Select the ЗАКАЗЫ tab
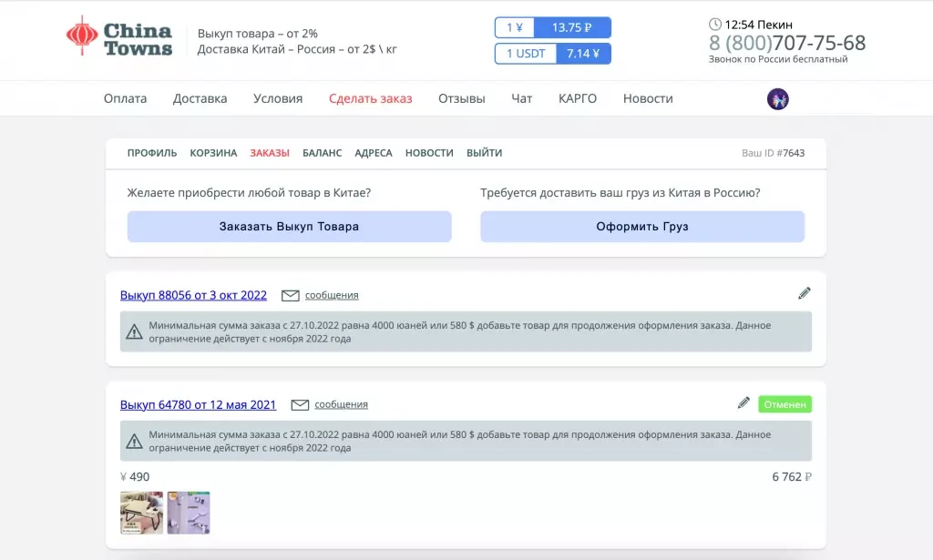Image resolution: width=933 pixels, height=560 pixels. (x=270, y=153)
